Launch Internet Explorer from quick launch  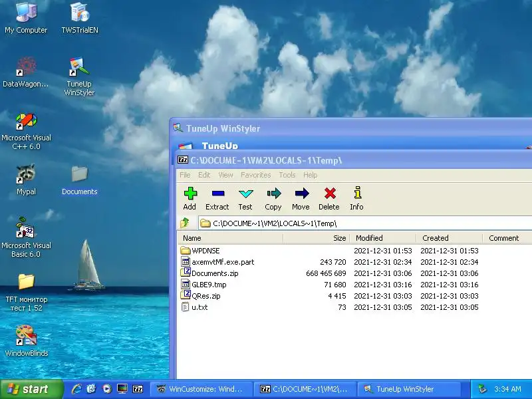pos(76,389)
